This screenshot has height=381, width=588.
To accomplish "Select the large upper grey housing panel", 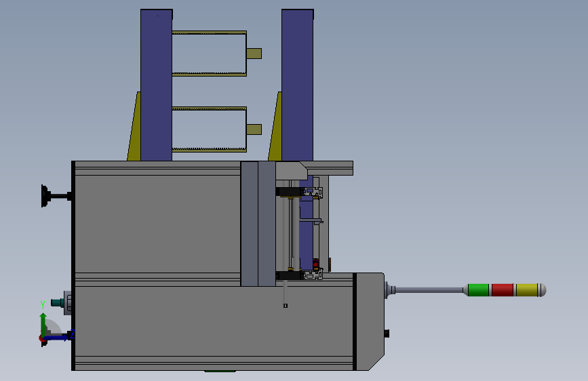I will click(158, 224).
